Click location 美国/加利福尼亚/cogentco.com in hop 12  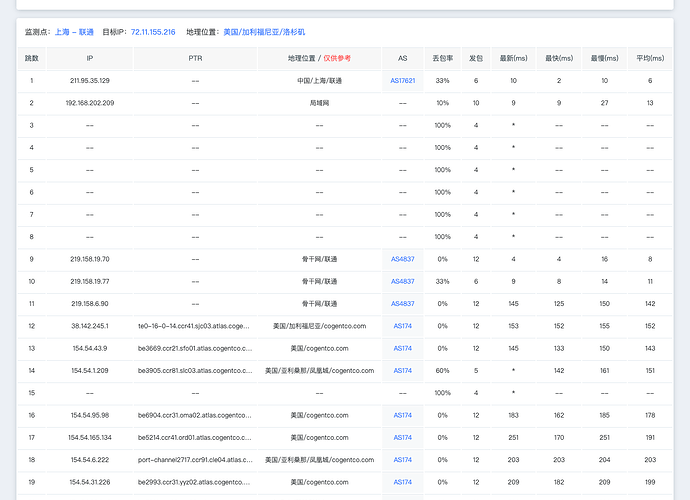coord(319,326)
